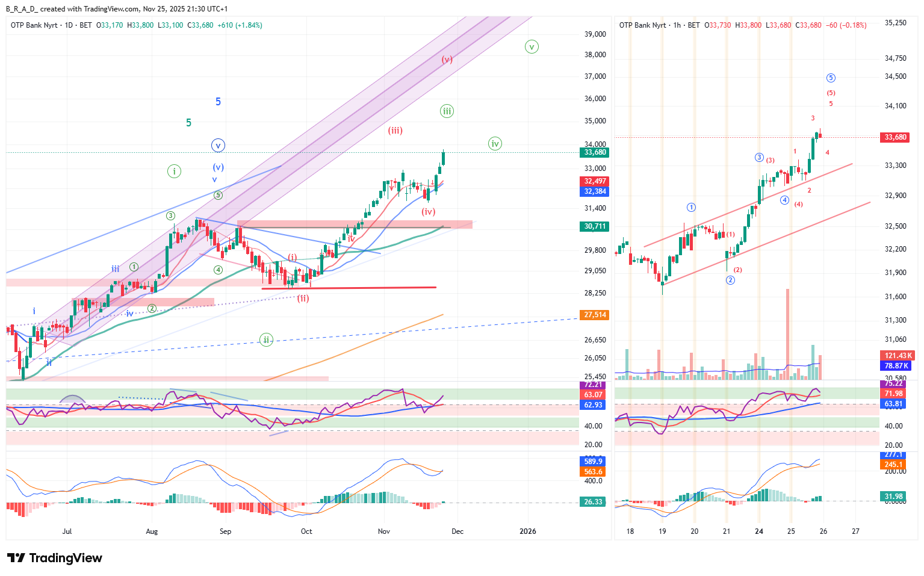924x576 pixels.
Task: Click the blue circled 5 on hourly chart
Action: (x=831, y=78)
